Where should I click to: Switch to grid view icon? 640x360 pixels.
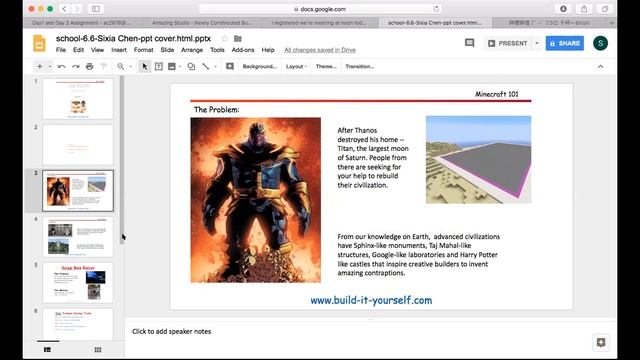[x=98, y=350]
